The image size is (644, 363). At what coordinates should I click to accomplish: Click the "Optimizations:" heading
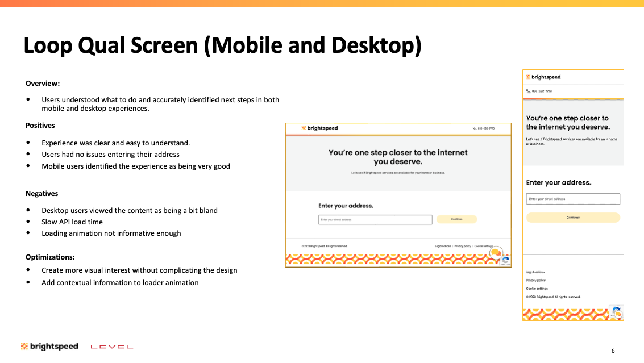coord(50,257)
